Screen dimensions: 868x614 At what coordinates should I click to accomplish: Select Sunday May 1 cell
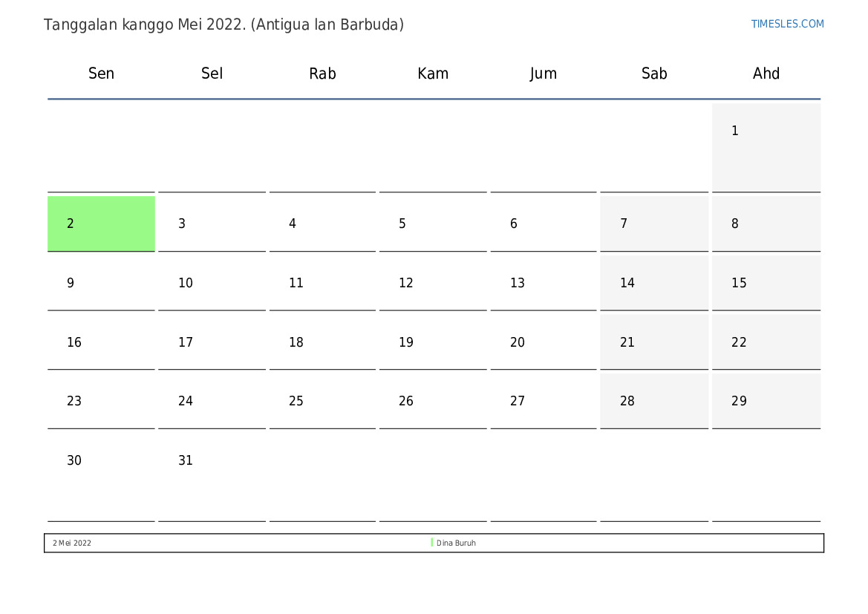click(766, 147)
